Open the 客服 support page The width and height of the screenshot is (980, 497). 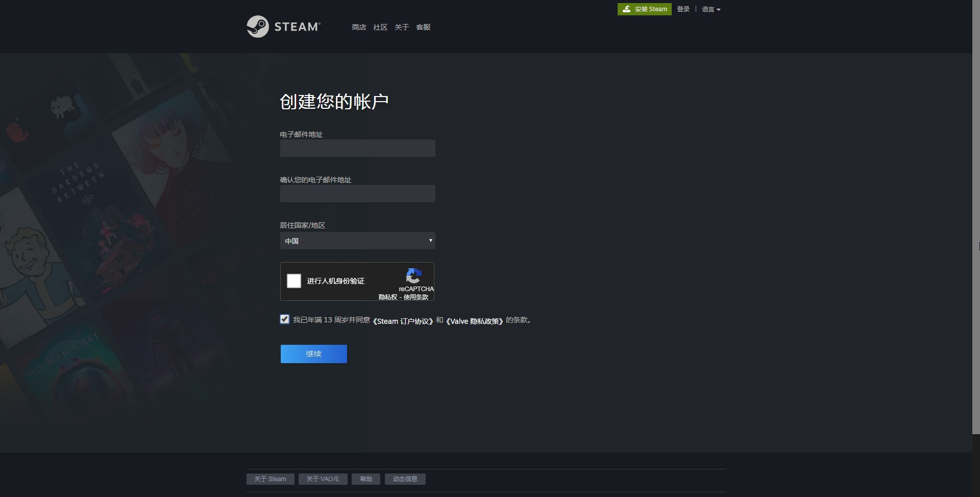pos(423,27)
